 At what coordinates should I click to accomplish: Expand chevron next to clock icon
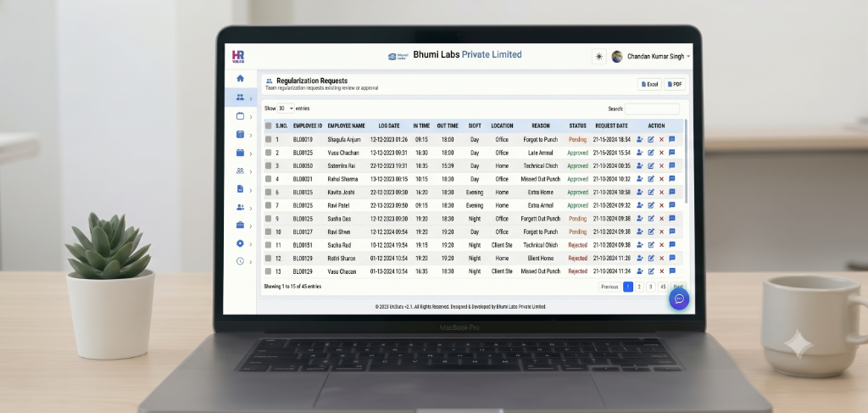point(251,262)
